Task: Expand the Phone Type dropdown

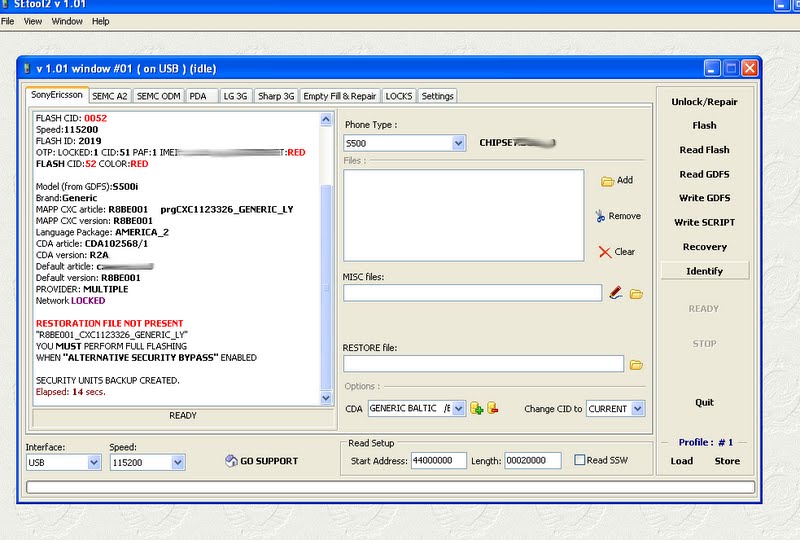Action: point(458,143)
